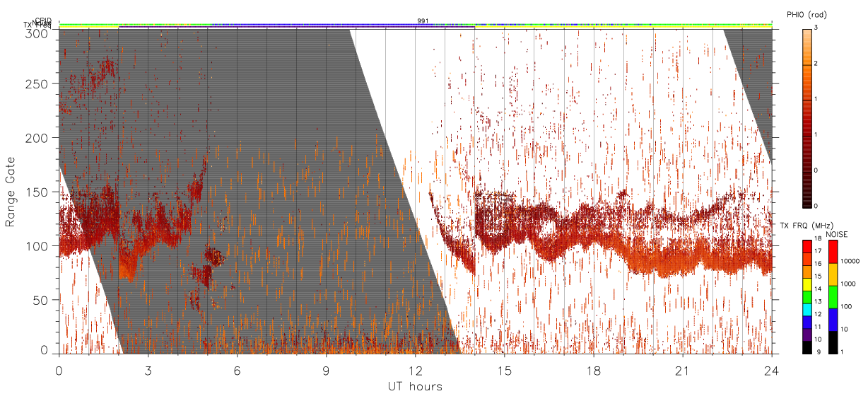Click x-axis tick label '6'
Screen dimensions: 868x401
pyautogui.click(x=237, y=371)
